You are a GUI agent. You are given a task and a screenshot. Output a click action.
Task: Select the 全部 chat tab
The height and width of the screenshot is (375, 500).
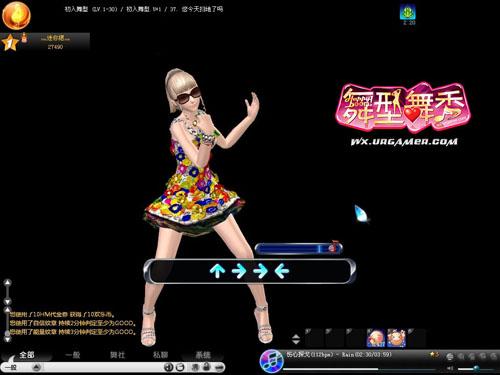point(27,355)
